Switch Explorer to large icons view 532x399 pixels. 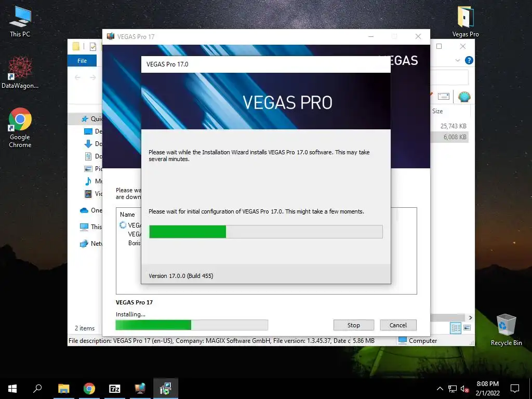click(x=467, y=328)
